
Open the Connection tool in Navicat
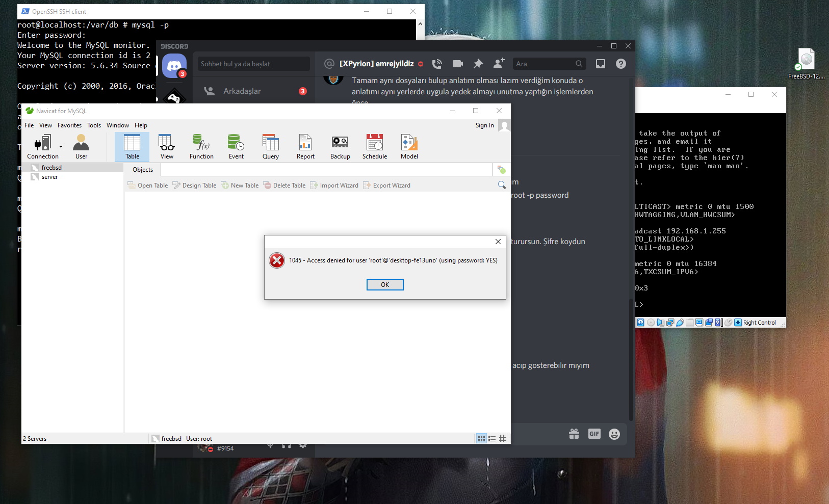tap(43, 147)
